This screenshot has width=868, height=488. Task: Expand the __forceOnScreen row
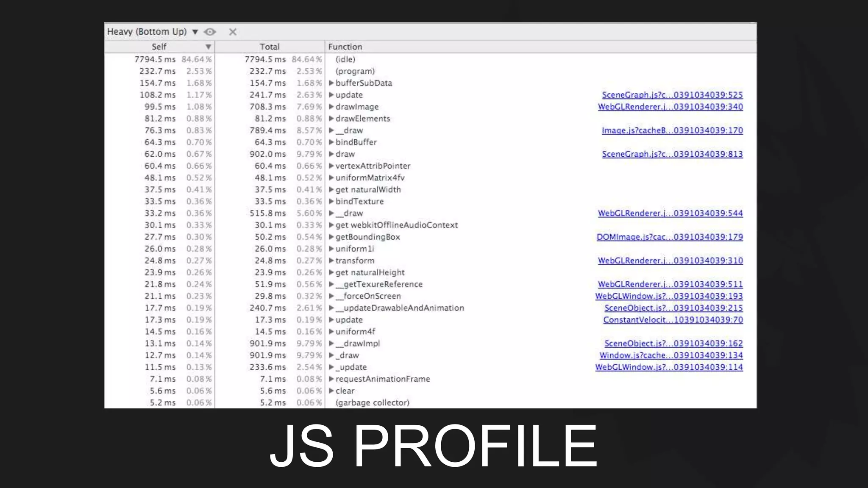331,297
